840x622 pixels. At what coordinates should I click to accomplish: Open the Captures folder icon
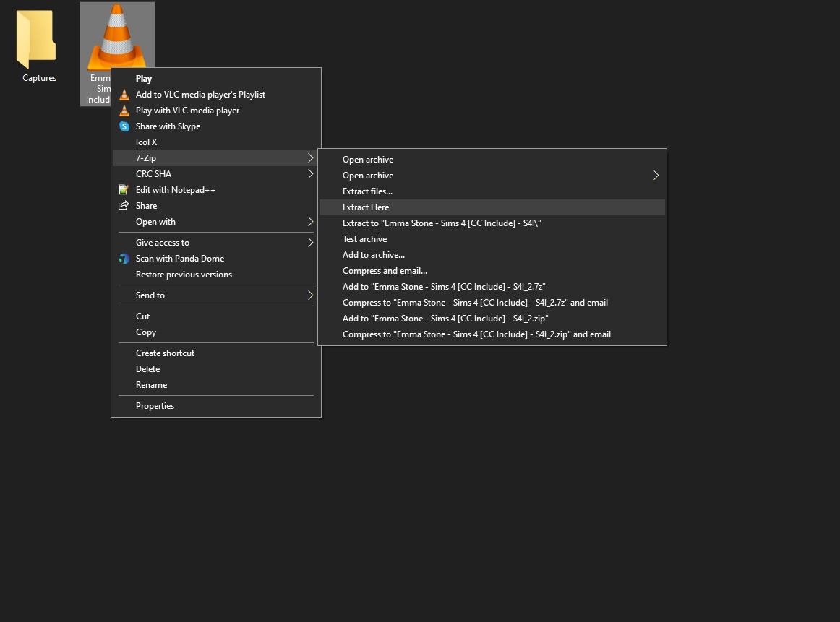pyautogui.click(x=36, y=39)
